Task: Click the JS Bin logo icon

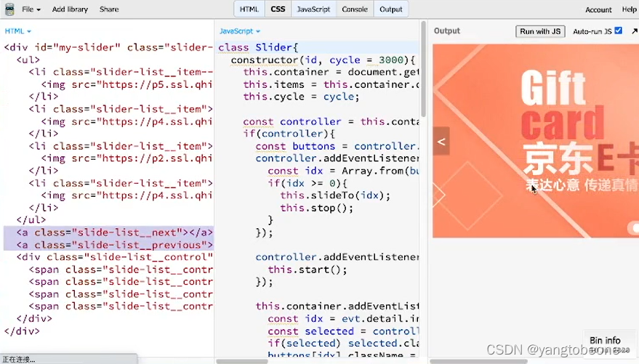Action: tap(9, 9)
